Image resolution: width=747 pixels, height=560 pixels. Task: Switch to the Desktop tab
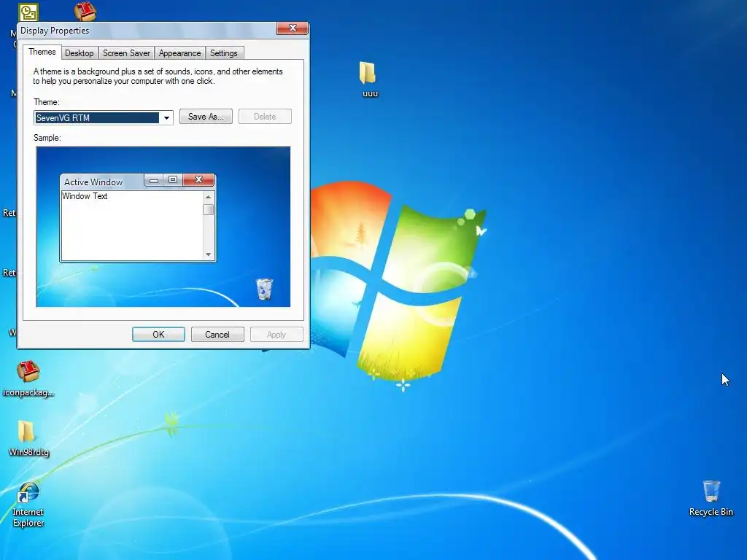point(79,53)
